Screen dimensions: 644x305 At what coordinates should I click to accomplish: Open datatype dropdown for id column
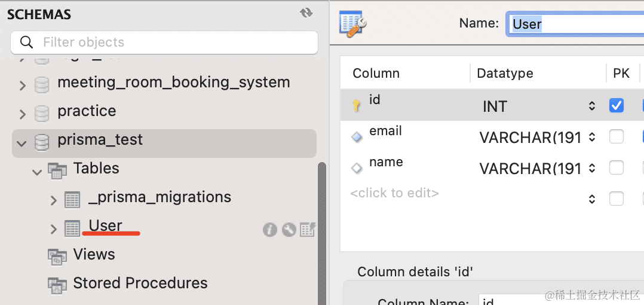(591, 106)
